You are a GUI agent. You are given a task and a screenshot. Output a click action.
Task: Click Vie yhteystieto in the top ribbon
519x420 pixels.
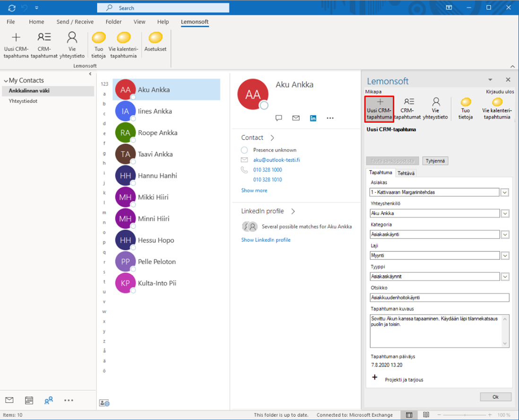pyautogui.click(x=72, y=45)
